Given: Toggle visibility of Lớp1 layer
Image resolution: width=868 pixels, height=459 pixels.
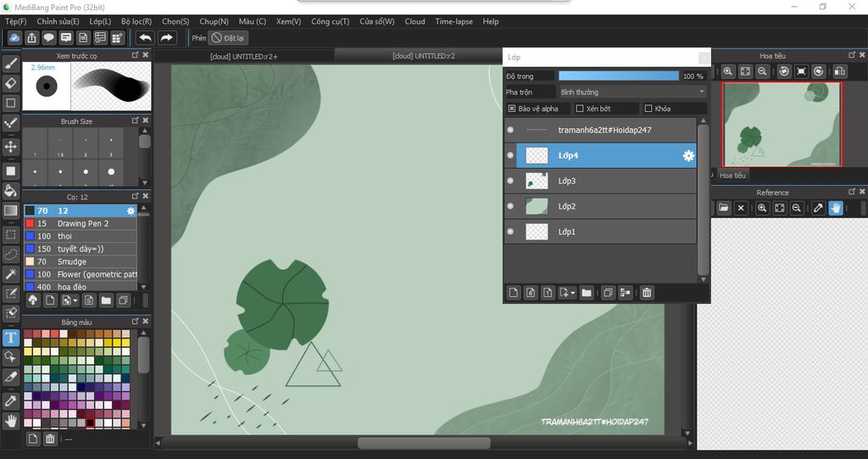Looking at the screenshot, I should click(510, 232).
